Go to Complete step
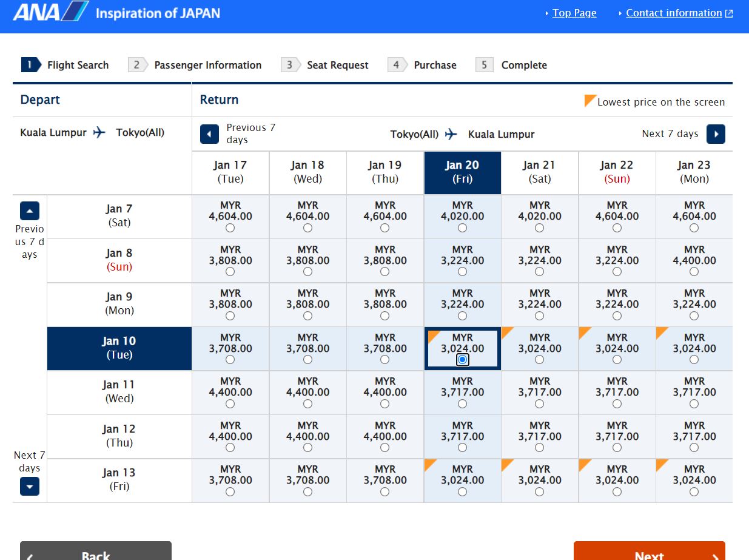This screenshot has height=560, width=749. [511, 65]
